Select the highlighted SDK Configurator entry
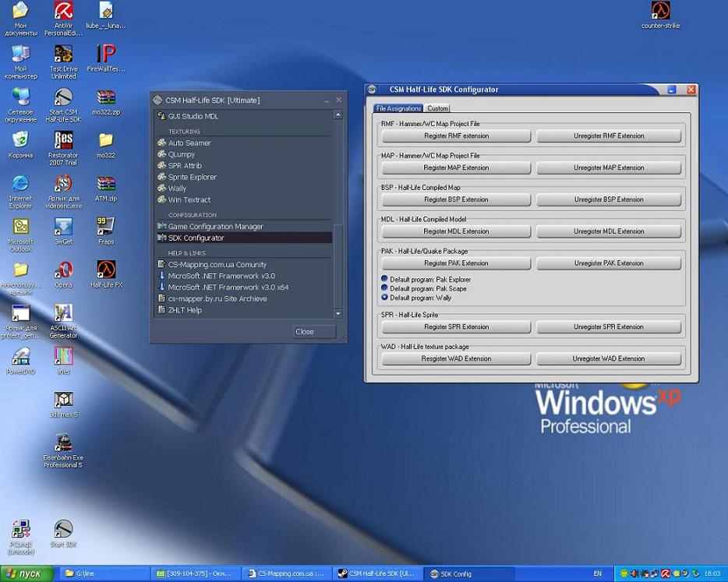The width and height of the screenshot is (728, 582). click(x=243, y=238)
